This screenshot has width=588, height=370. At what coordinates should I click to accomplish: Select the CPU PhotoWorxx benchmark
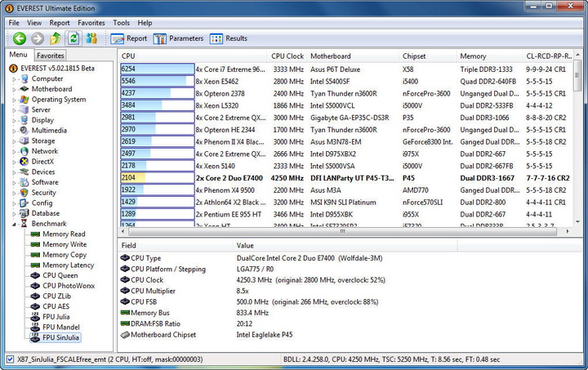pos(69,286)
